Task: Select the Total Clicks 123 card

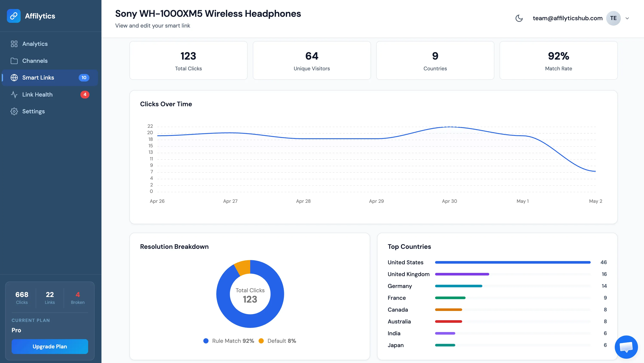Action: [x=188, y=61]
